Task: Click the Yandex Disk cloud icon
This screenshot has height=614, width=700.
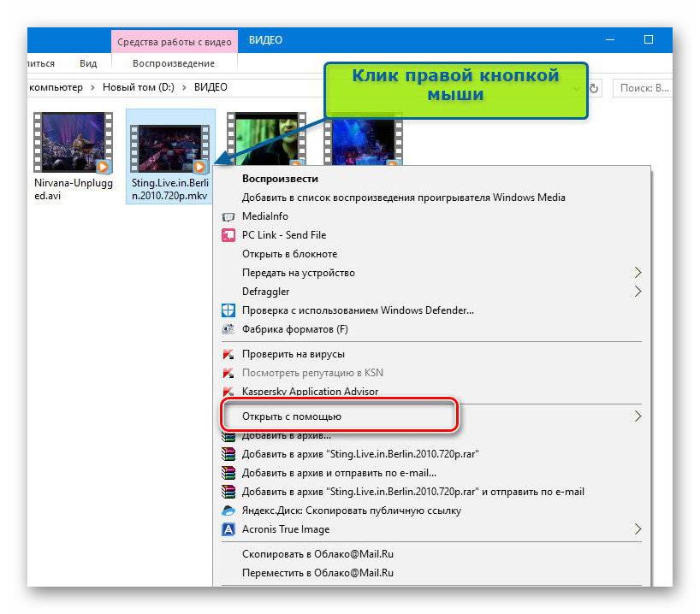Action: coord(228,511)
